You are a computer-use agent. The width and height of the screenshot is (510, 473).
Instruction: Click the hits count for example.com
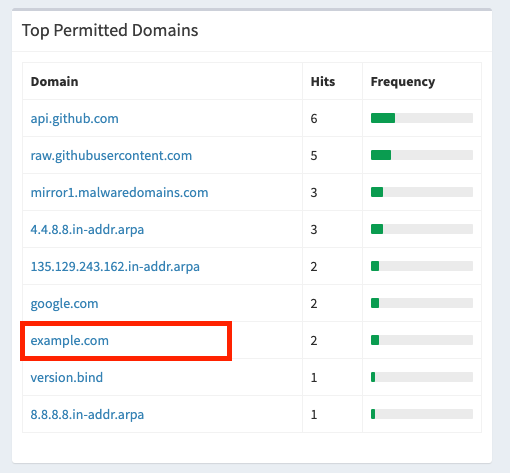(x=314, y=341)
